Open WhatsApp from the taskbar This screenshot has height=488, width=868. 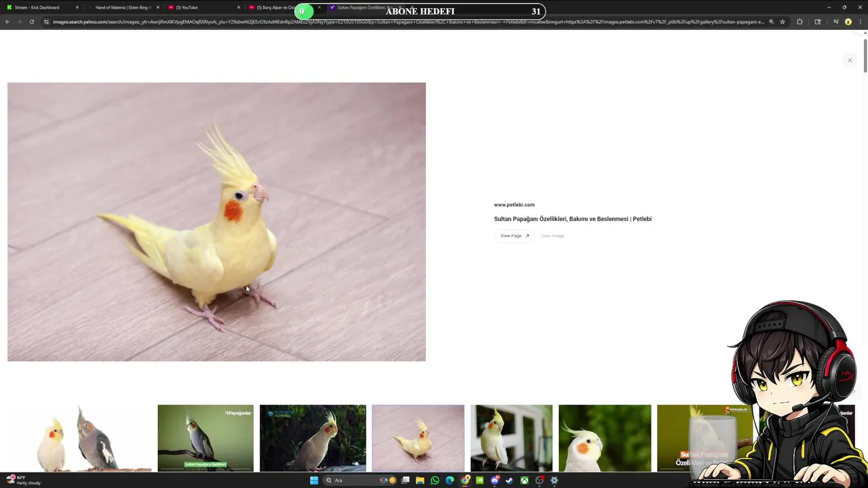click(x=435, y=481)
